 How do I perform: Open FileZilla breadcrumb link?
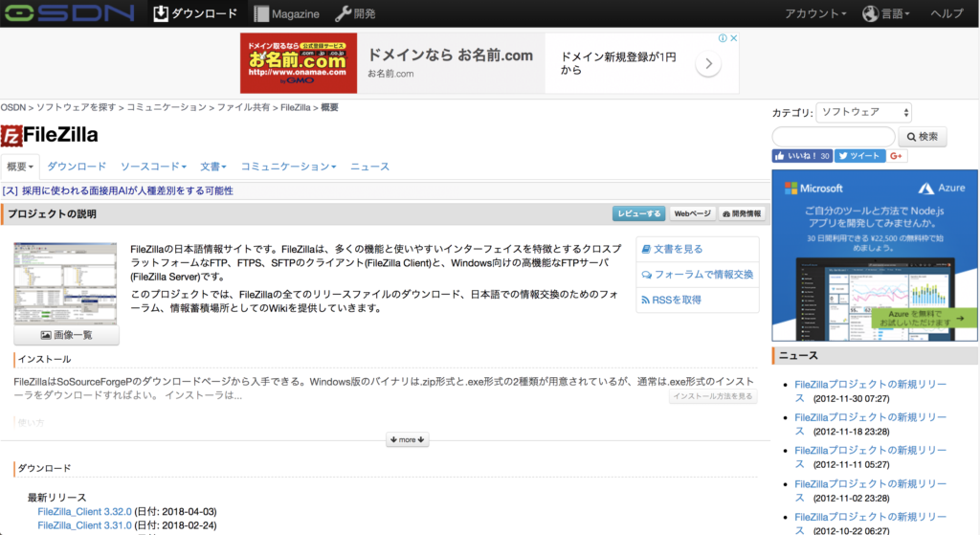295,107
